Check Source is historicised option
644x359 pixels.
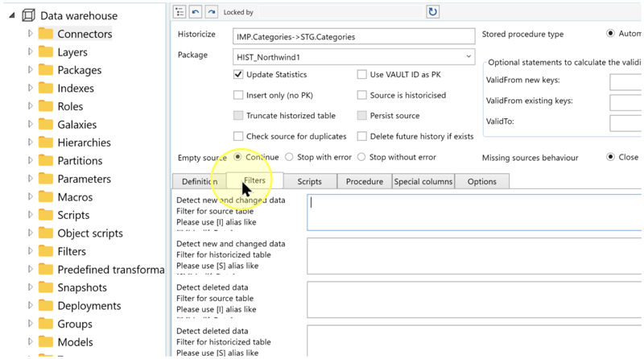coord(361,95)
